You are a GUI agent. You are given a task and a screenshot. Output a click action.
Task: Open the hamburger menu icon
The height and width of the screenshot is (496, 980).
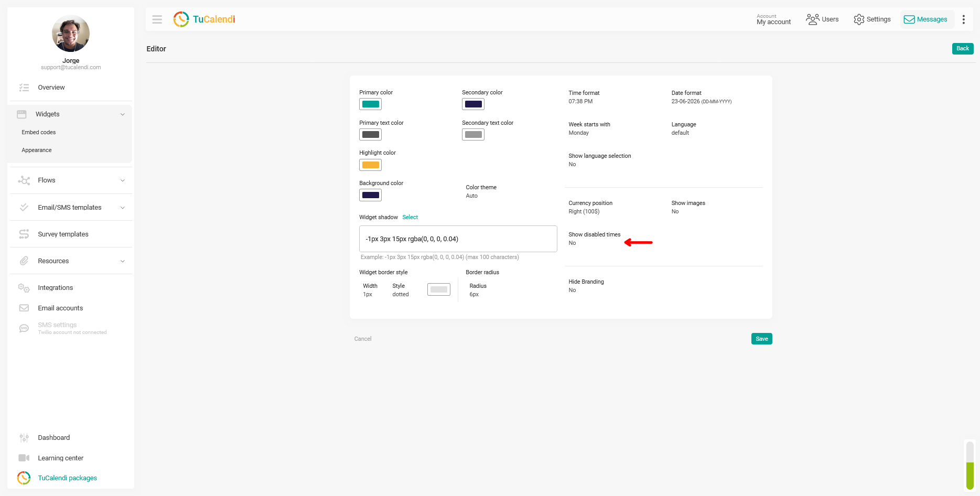click(x=157, y=19)
